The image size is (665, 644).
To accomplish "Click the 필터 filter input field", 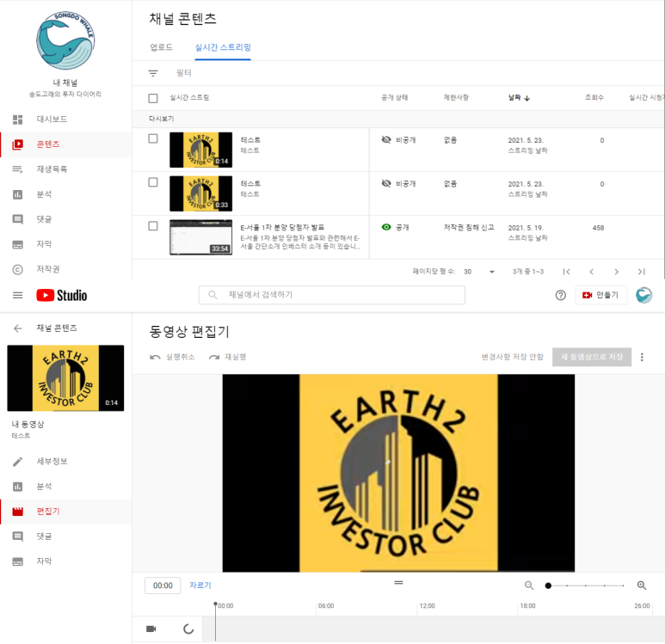I will (x=183, y=73).
